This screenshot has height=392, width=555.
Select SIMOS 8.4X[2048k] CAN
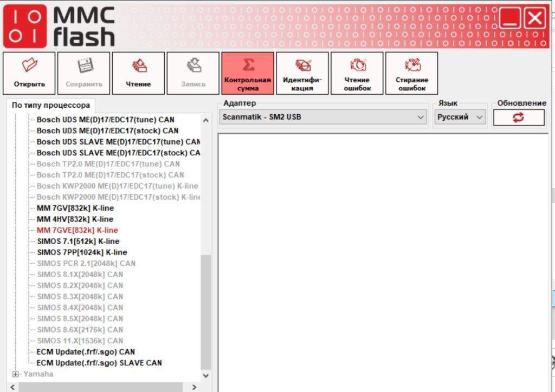(80, 308)
